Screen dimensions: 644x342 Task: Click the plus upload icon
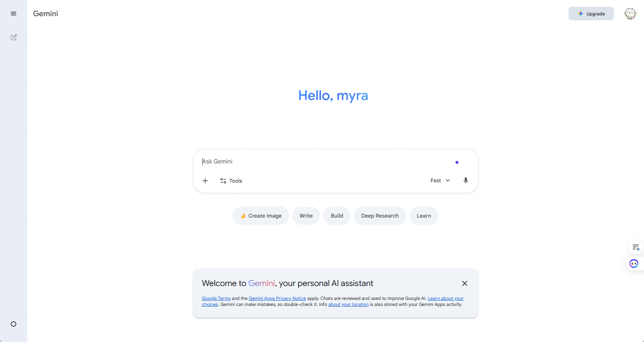tap(205, 181)
